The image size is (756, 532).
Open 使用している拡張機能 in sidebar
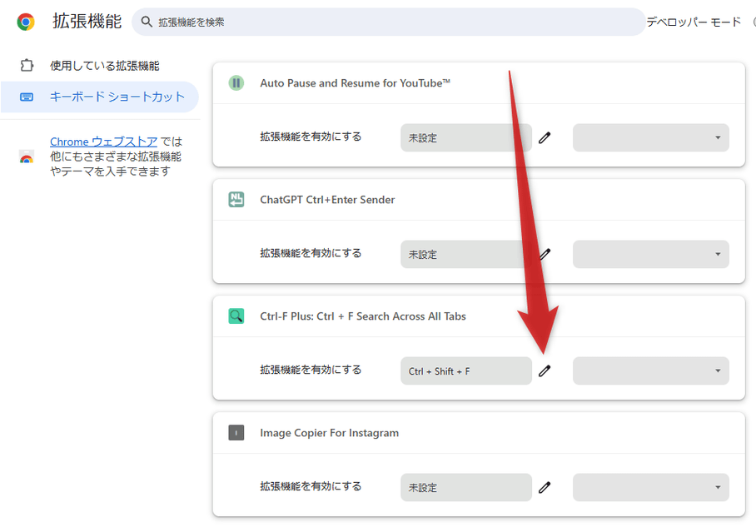[x=105, y=66]
